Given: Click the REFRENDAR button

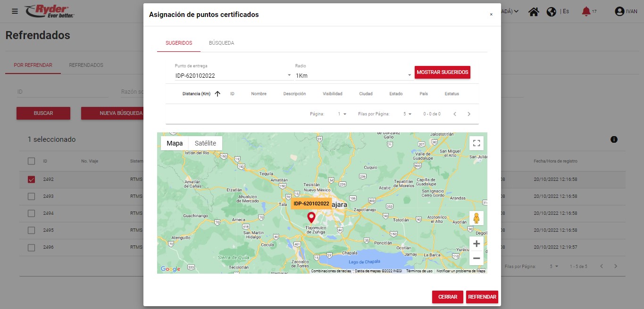Looking at the screenshot, I should (x=482, y=297).
